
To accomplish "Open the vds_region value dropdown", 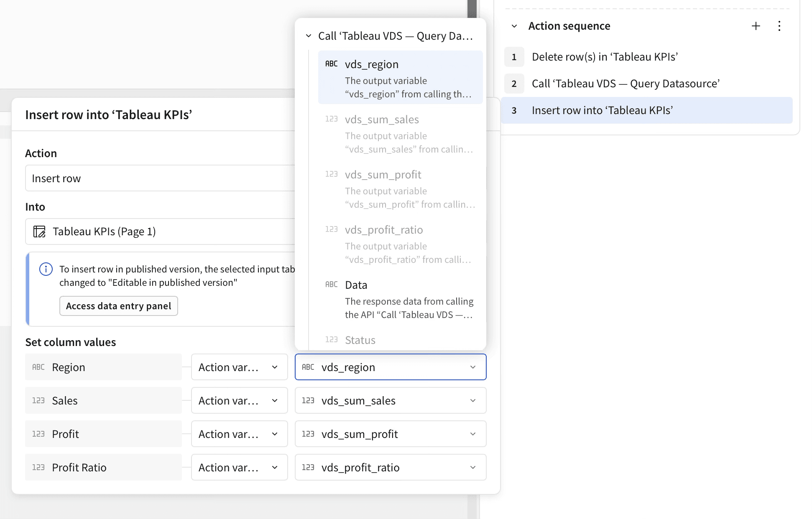I will pos(390,367).
